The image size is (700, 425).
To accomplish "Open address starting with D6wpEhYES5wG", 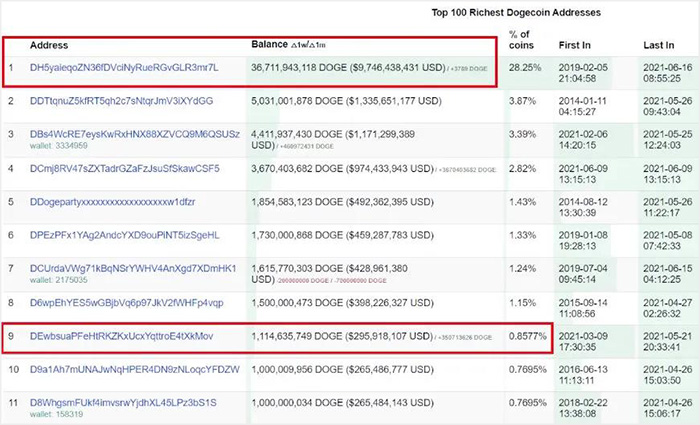I will coord(126,302).
